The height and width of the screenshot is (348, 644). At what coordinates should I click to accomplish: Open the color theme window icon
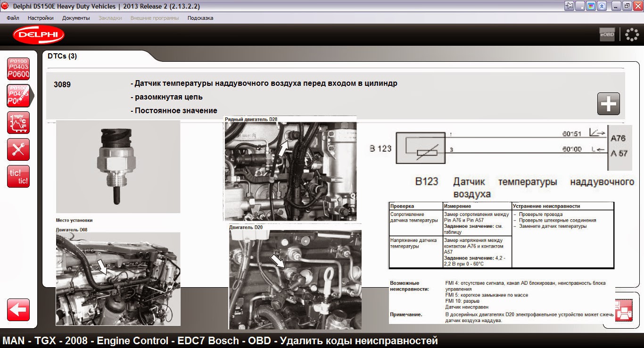591,6
